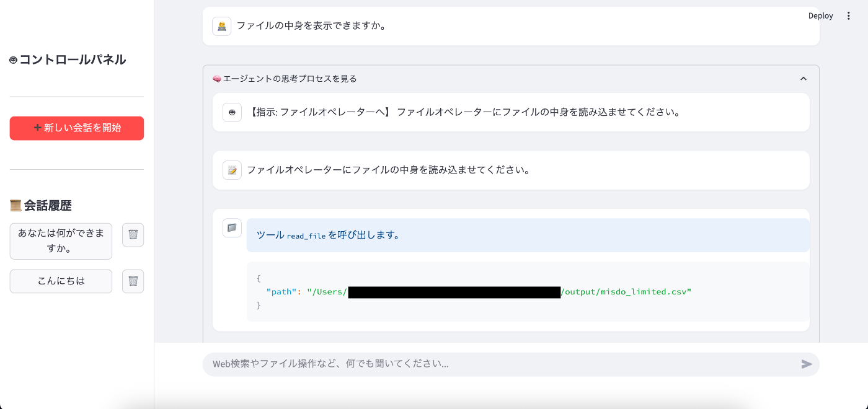Click the icon beside コントロールパネル title
The image size is (868, 409).
point(14,59)
